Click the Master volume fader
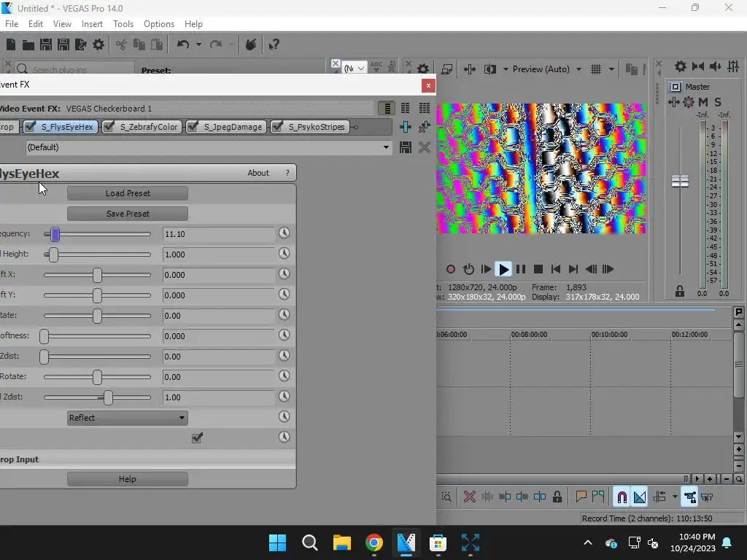This screenshot has width=747, height=560. click(x=680, y=182)
